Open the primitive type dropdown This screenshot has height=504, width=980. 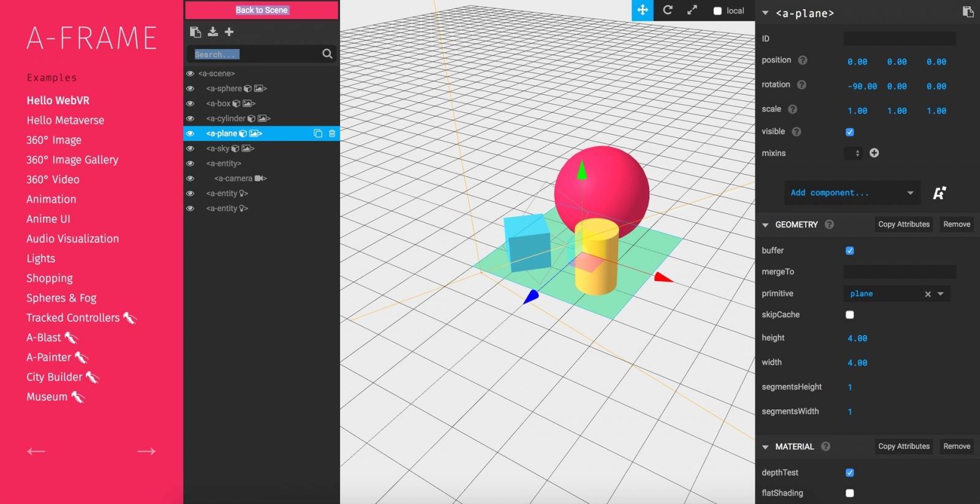click(941, 294)
